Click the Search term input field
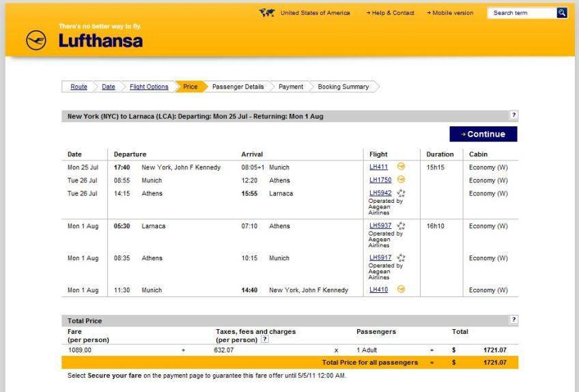Image resolution: width=579 pixels, height=392 pixels. point(522,13)
